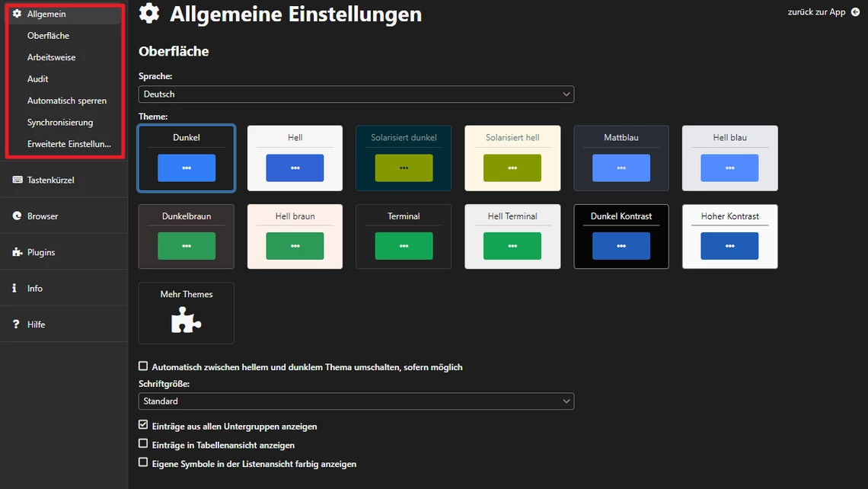The width and height of the screenshot is (868, 489).
Task: Click the keyboard icon for Tastenkürzel
Action: 17,180
